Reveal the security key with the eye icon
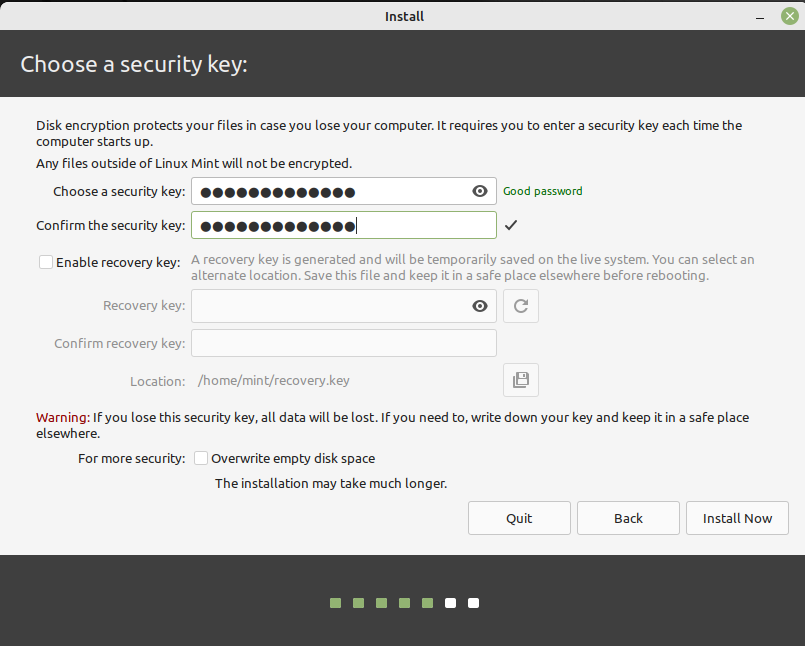 [x=479, y=191]
